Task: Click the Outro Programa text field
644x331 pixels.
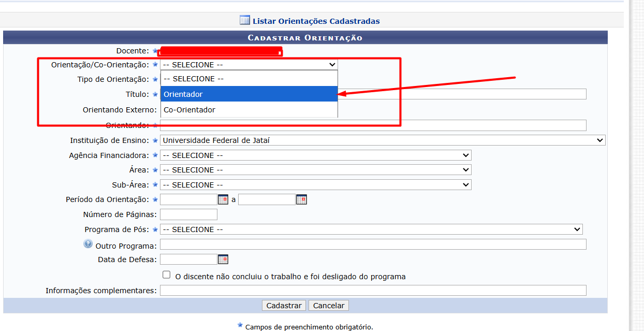Action: 373,244
